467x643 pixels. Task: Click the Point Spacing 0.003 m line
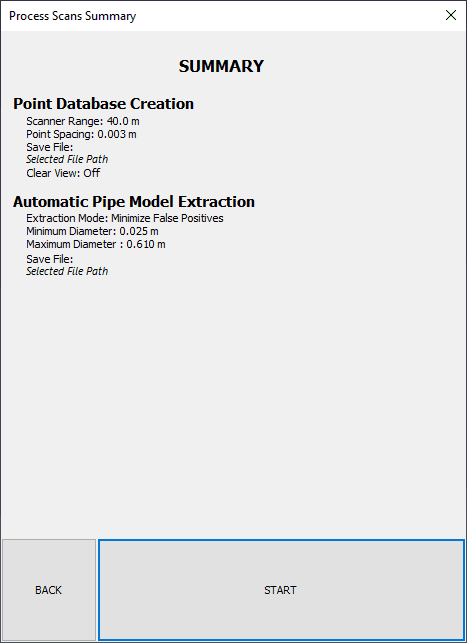(81, 134)
